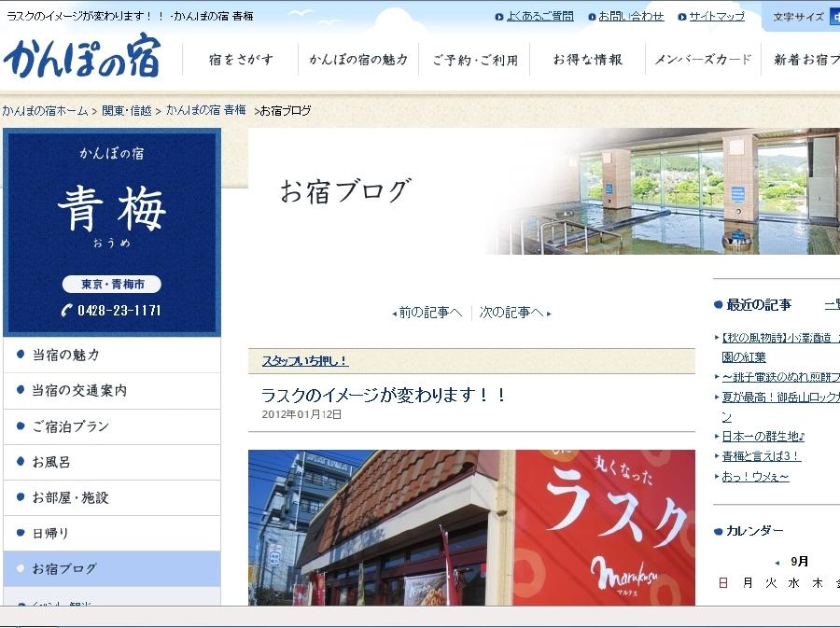Screen dimensions: 840x628
Task: Open 宿をさがす menu
Action: tap(241, 60)
